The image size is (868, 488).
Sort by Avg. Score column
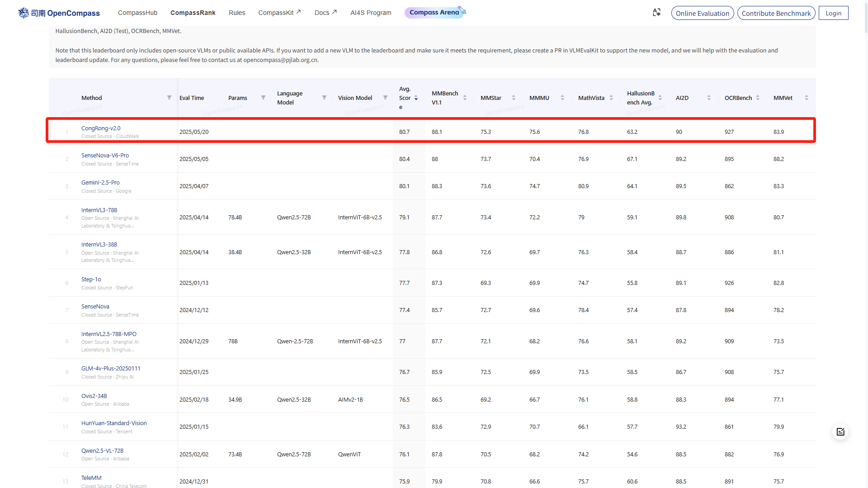pos(416,98)
